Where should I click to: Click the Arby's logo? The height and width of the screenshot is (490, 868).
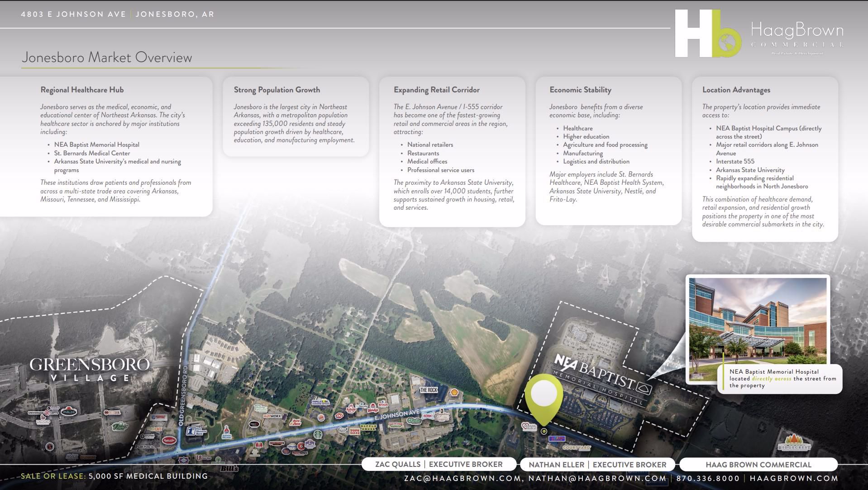click(x=351, y=408)
